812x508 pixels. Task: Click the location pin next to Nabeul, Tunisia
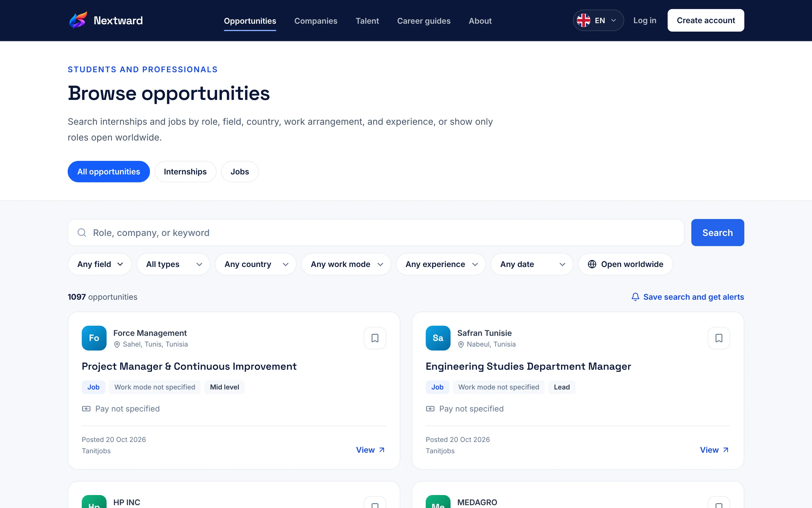[461, 345]
